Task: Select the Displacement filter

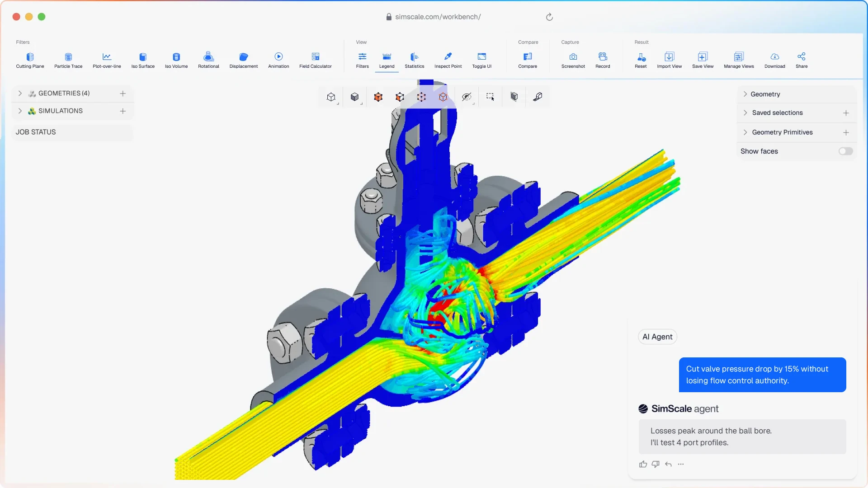Action: (244, 60)
